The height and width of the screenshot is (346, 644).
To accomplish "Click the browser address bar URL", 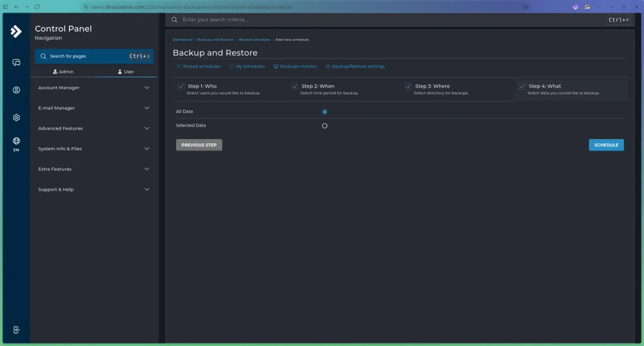I will coord(191,7).
